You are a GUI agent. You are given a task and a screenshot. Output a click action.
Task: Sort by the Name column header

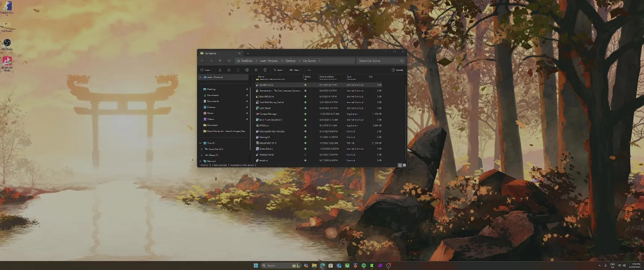click(x=261, y=77)
